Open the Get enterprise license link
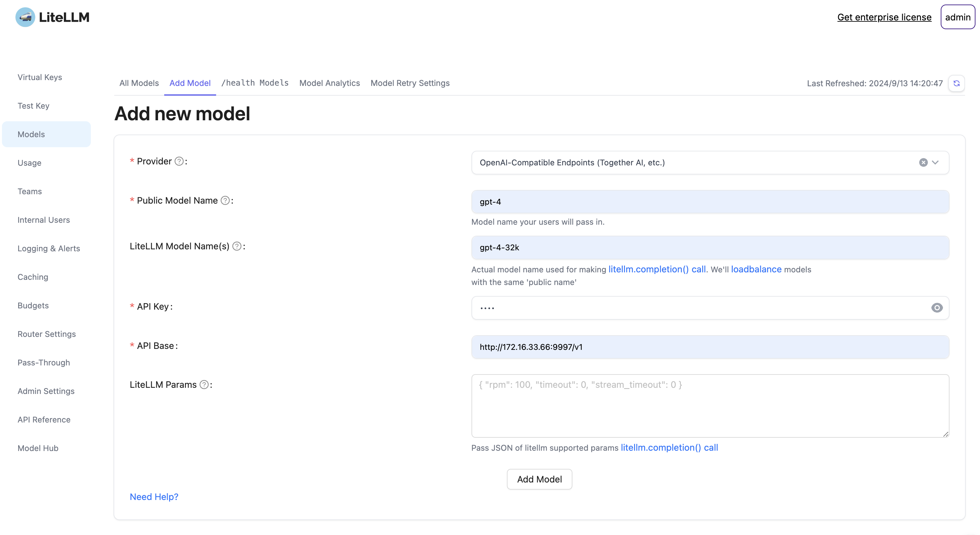The height and width of the screenshot is (535, 980). pos(884,17)
